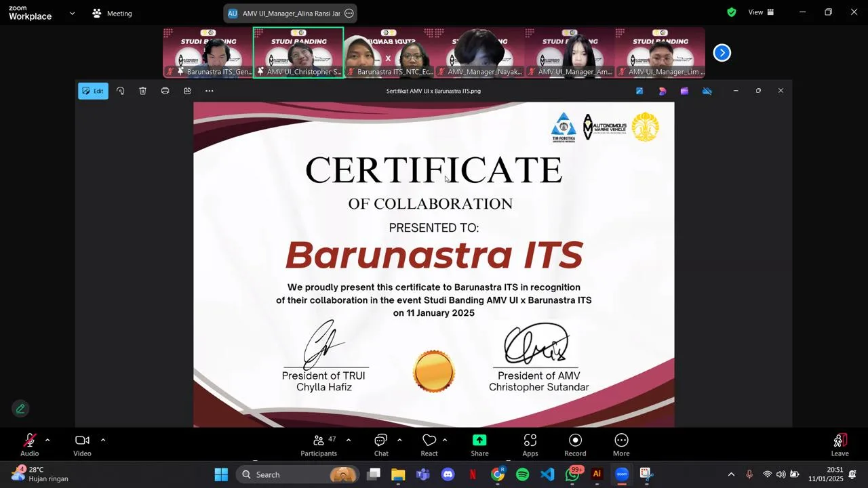
Task: Open the Meeting tab in Zoom header
Action: click(x=113, y=13)
